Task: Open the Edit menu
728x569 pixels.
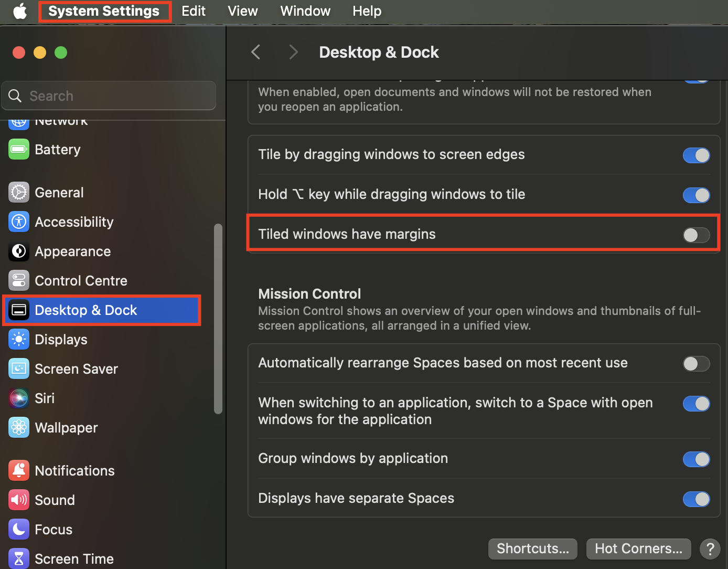Action: [x=194, y=11]
